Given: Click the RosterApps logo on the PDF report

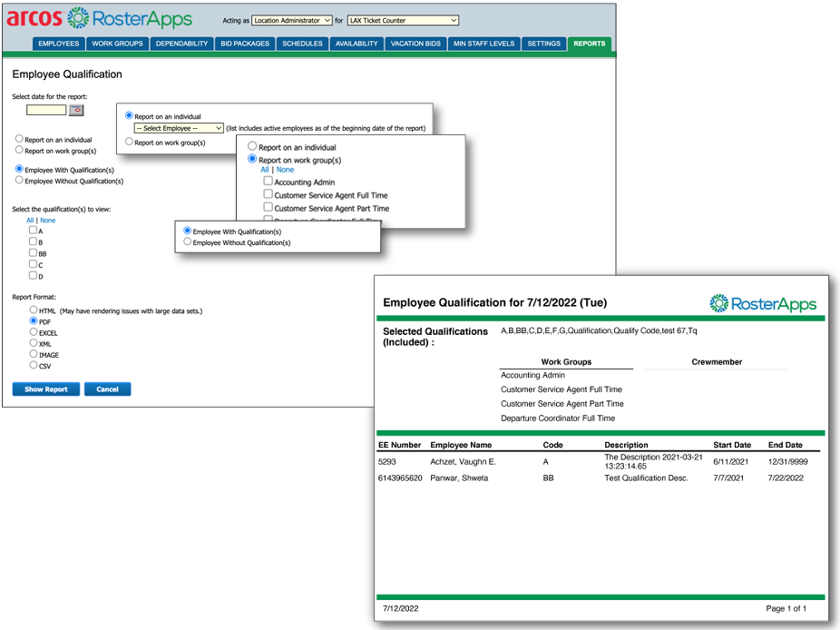Looking at the screenshot, I should pos(763,303).
